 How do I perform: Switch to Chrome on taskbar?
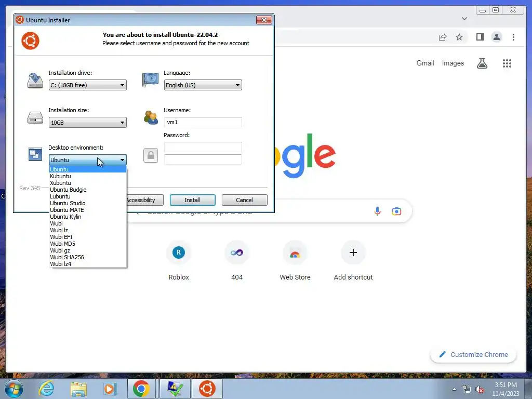[141, 389]
